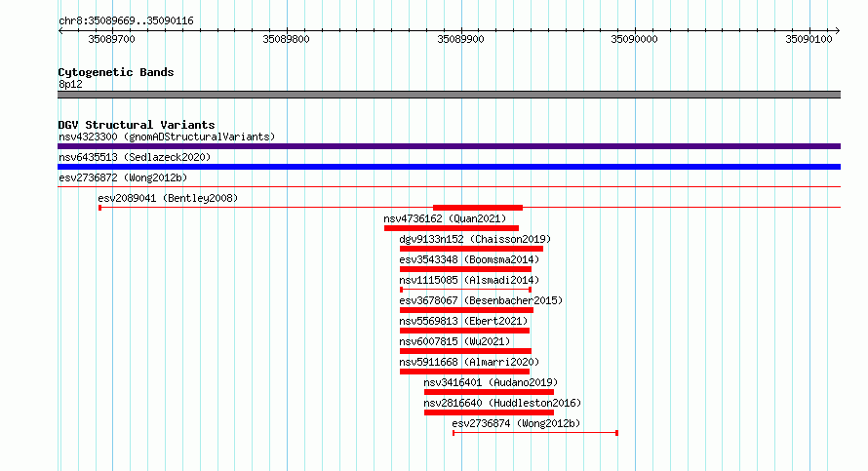Click ruler position 35090000

click(634, 39)
